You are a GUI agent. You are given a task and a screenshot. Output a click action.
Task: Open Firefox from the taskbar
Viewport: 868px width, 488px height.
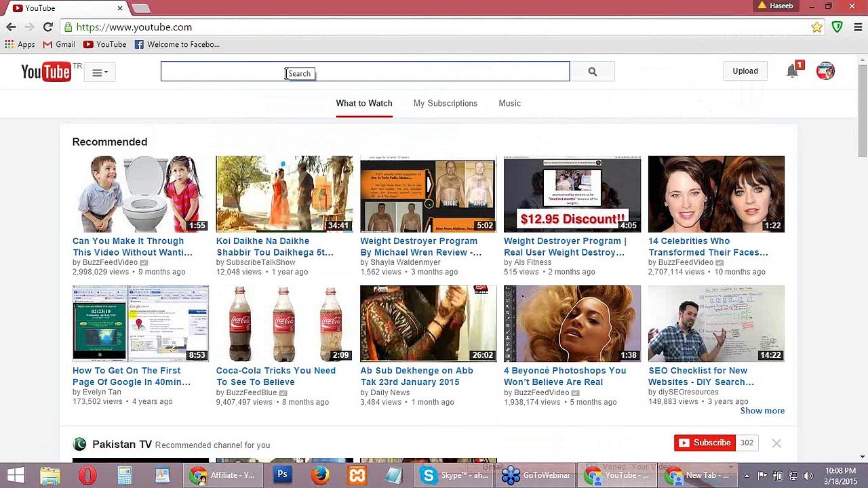tap(319, 475)
